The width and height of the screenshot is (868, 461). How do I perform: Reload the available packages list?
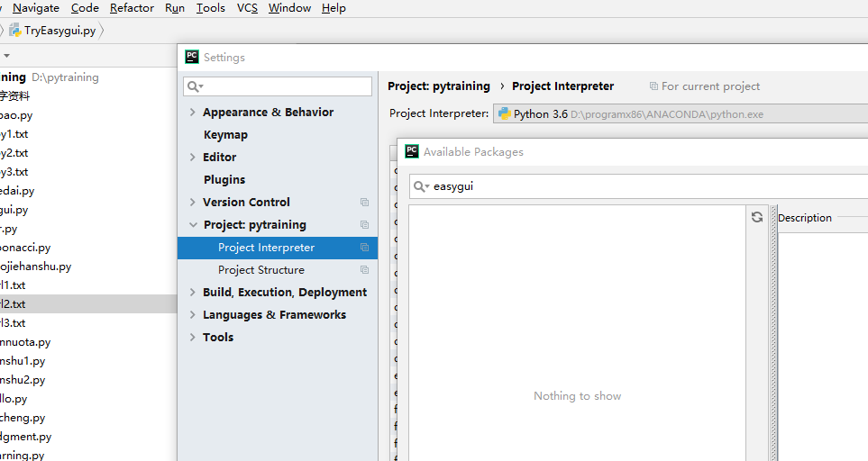(x=757, y=217)
